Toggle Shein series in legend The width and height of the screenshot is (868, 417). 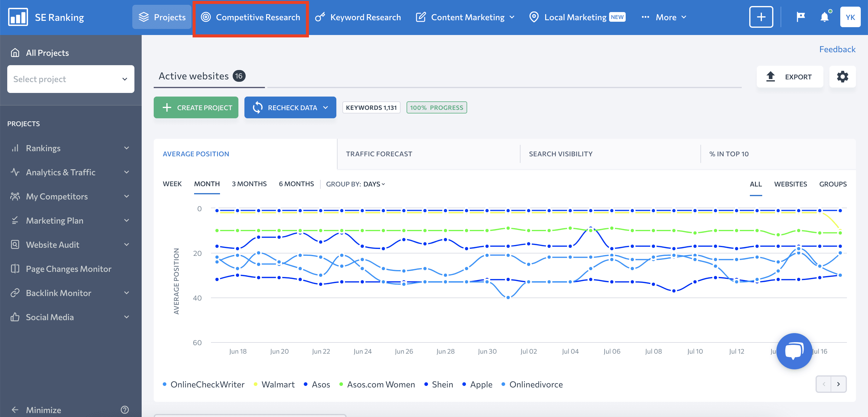439,384
